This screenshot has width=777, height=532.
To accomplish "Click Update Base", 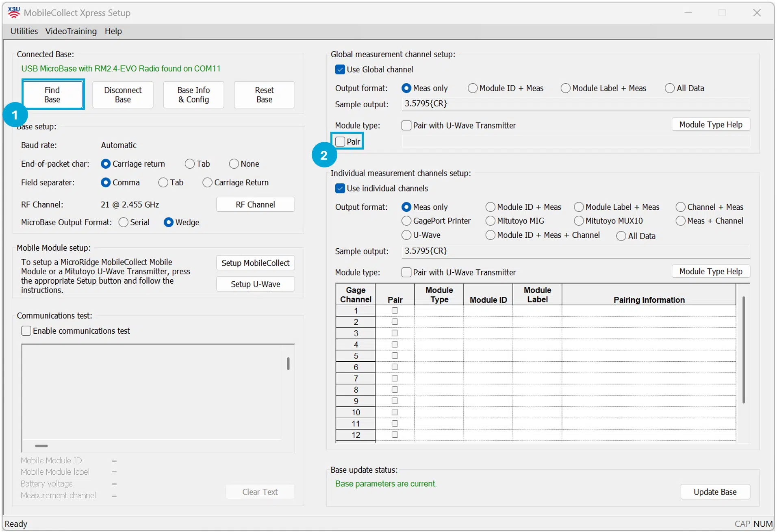I will pyautogui.click(x=715, y=492).
